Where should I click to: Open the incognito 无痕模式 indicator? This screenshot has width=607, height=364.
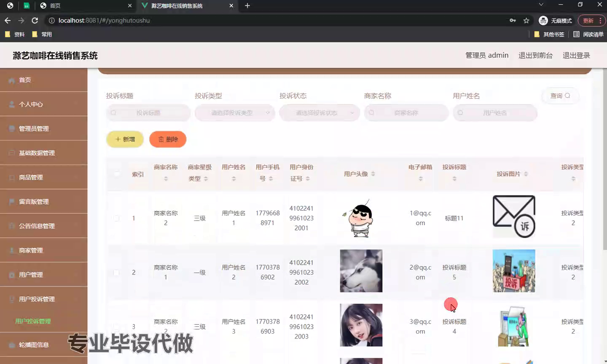pyautogui.click(x=556, y=20)
